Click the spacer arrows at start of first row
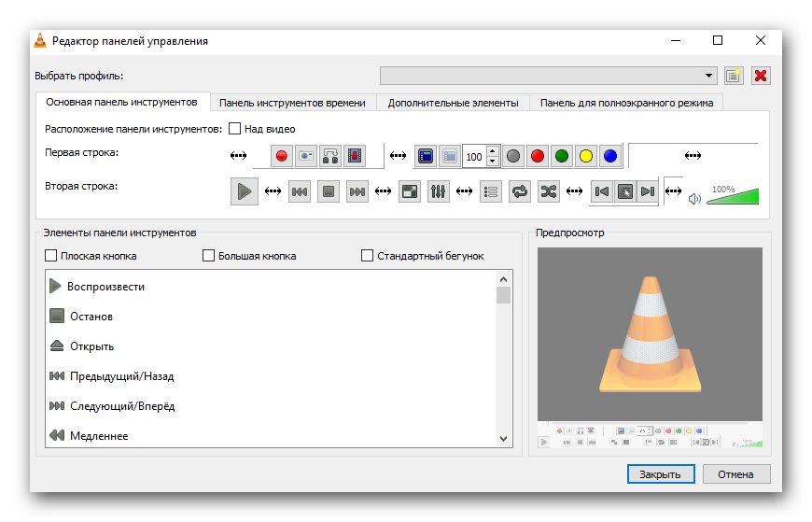This screenshot has width=812, height=522. (238, 156)
